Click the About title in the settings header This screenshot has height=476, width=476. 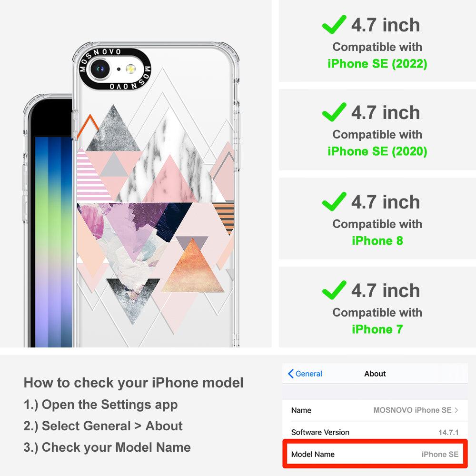click(375, 374)
